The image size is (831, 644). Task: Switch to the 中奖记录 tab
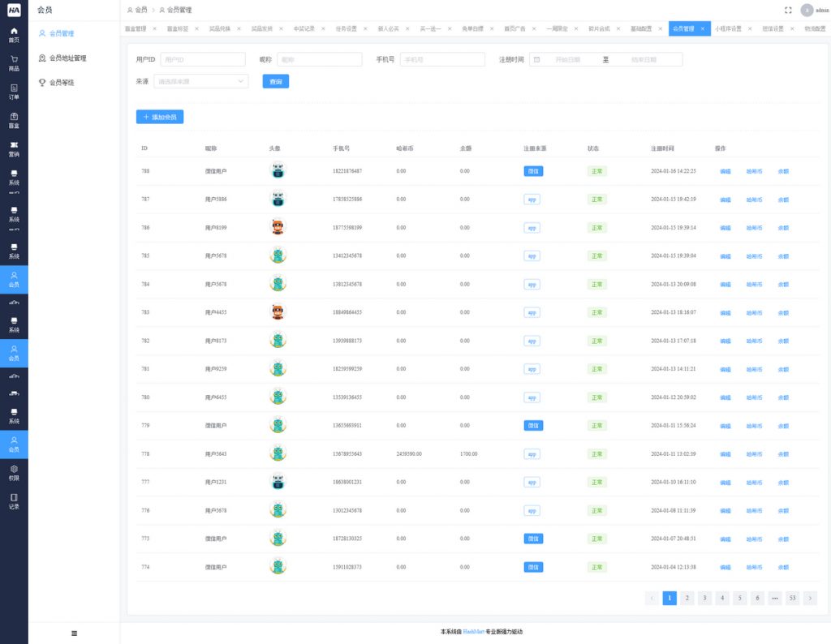point(304,28)
